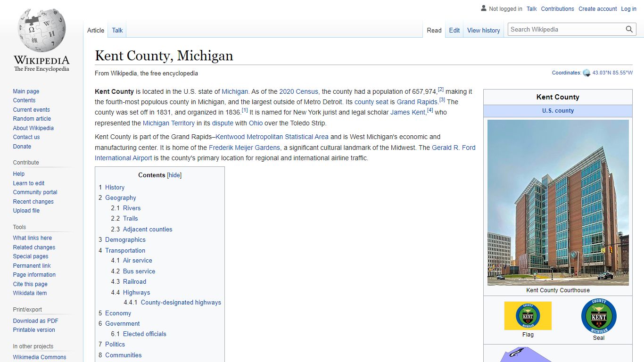The height and width of the screenshot is (362, 644).
Task: Jump to Bus service in contents
Action: 139,271
